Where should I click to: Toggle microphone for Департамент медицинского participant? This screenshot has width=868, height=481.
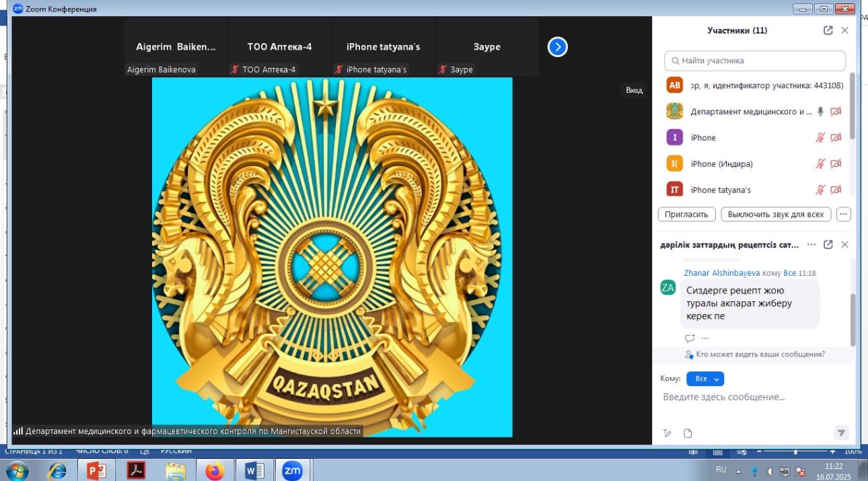[x=820, y=112]
